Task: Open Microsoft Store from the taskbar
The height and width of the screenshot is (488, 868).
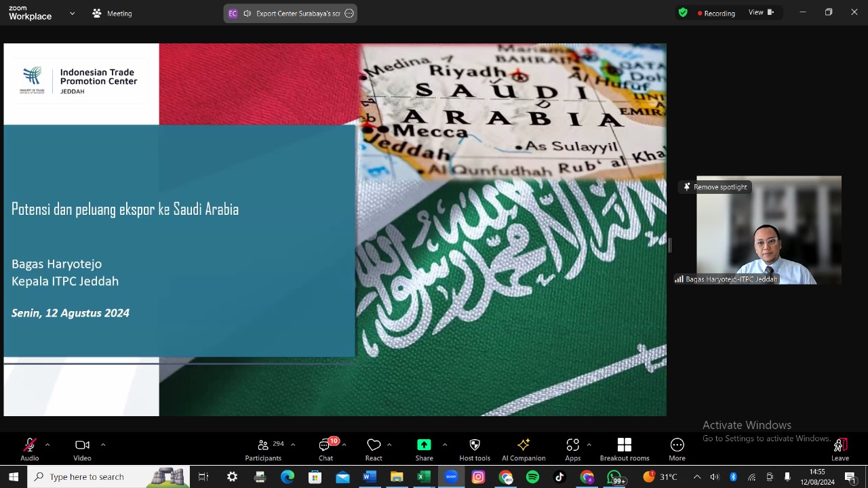Action: coord(315,476)
